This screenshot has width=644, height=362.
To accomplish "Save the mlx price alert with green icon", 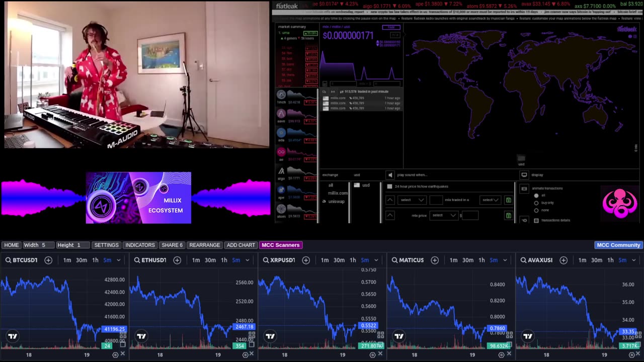I will coord(509,215).
